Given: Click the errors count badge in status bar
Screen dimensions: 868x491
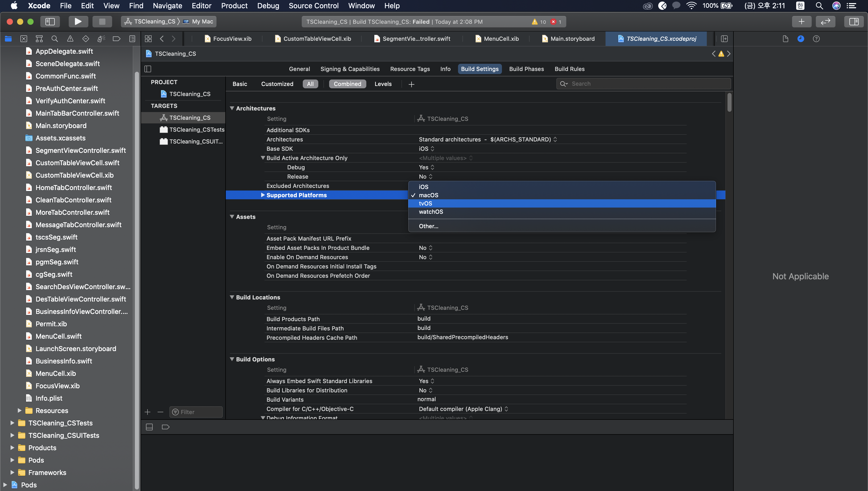Looking at the screenshot, I should point(555,22).
